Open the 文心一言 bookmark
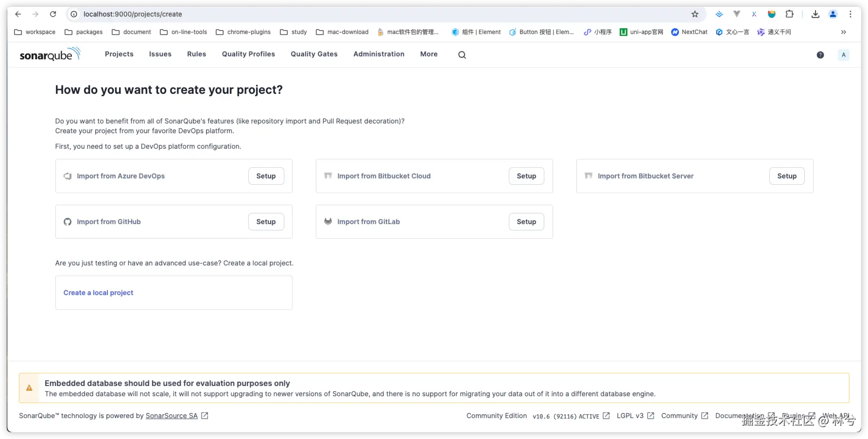 click(x=732, y=32)
